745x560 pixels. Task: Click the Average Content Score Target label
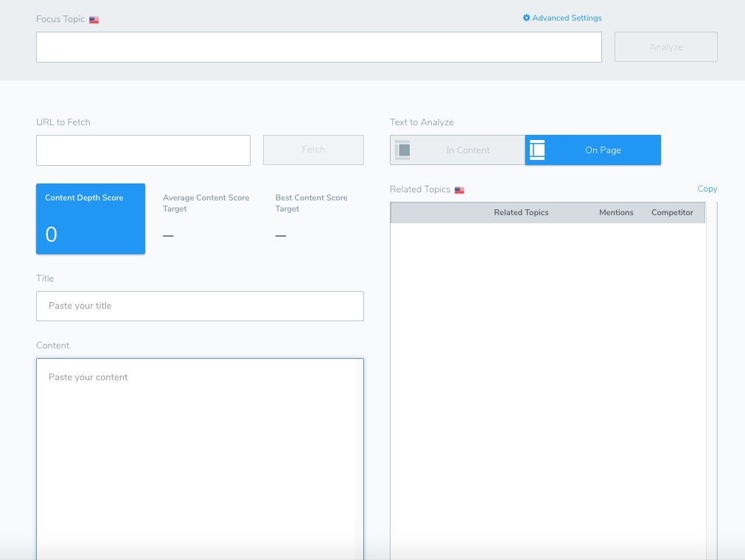click(206, 203)
